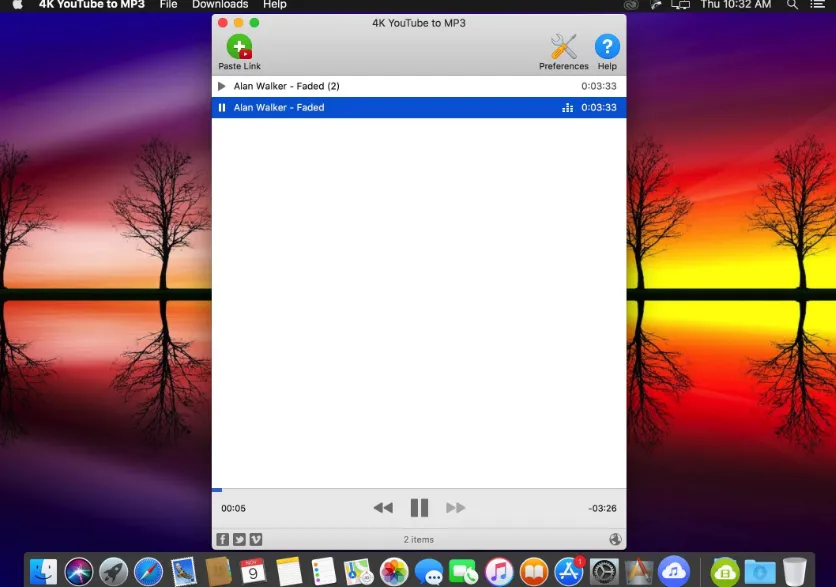The width and height of the screenshot is (836, 587).
Task: Click the display mirroring icon in the menu bar
Action: tap(680, 5)
